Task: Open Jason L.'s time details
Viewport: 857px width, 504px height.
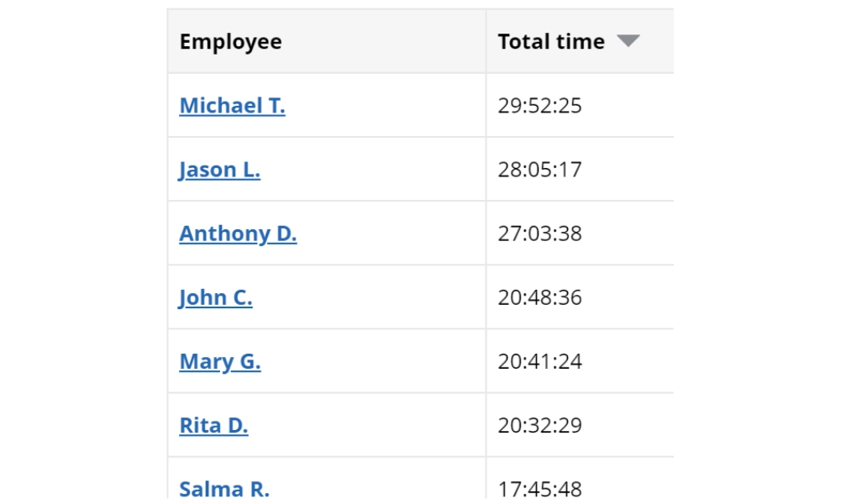Action: click(x=219, y=169)
